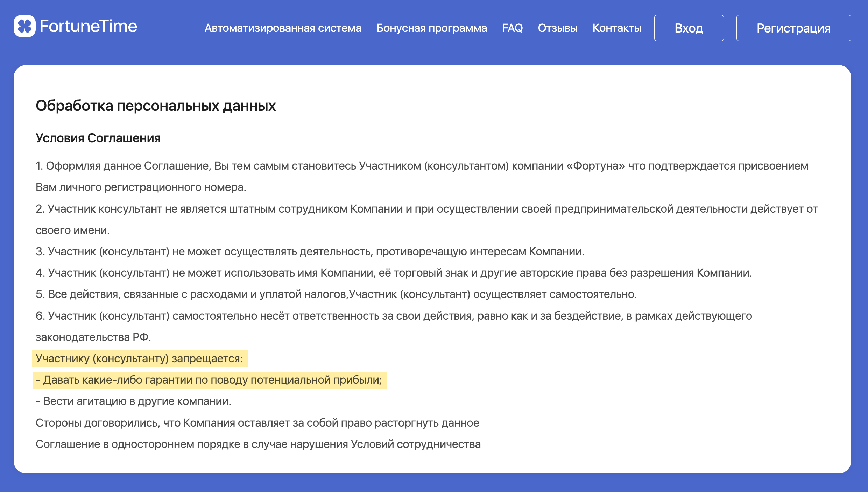The image size is (868, 492).
Task: Click heading Обработка персональных данных
Action: (156, 106)
